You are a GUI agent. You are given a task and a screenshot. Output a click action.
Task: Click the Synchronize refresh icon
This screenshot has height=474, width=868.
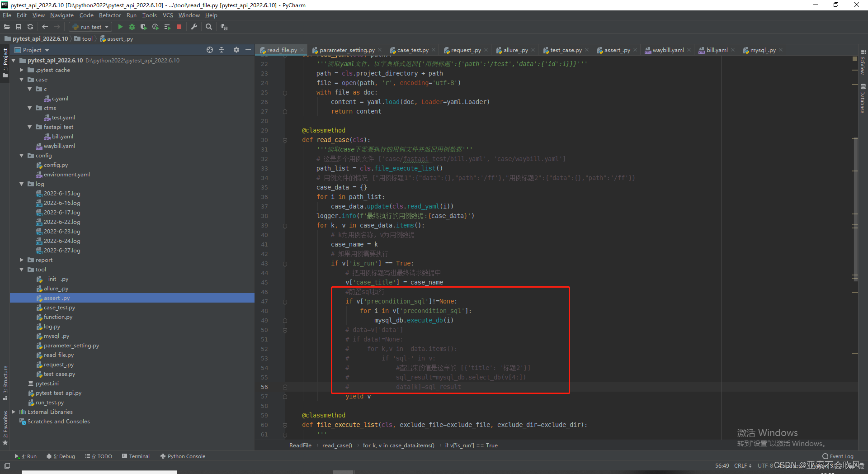click(30, 27)
